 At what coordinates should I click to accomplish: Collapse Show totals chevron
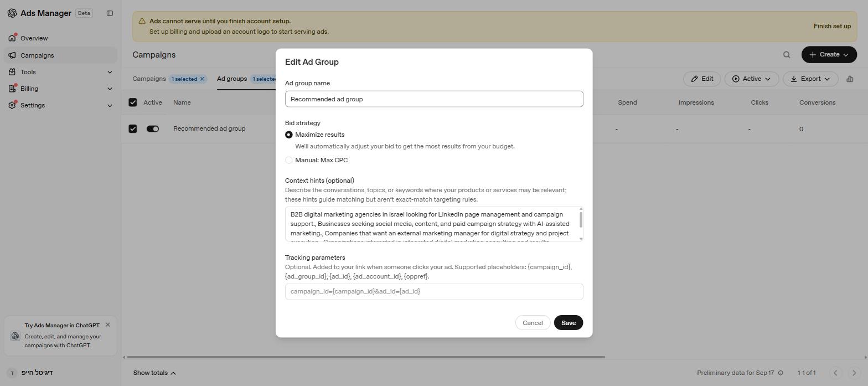point(173,373)
